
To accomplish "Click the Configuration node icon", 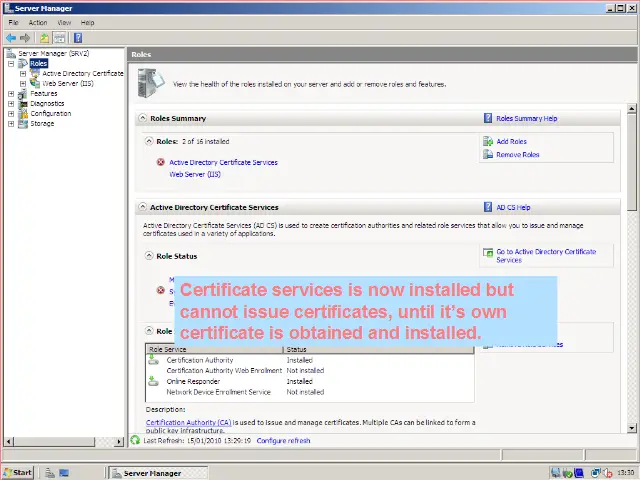I will (23, 113).
